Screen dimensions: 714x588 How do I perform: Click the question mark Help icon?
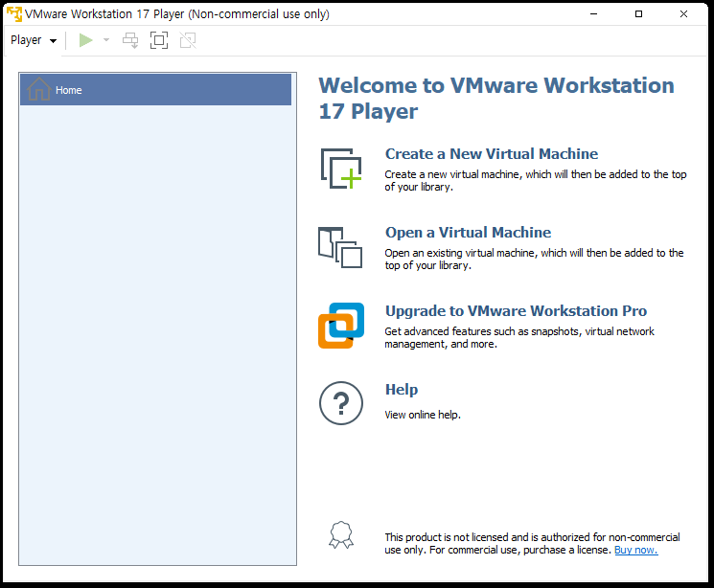coord(341,403)
